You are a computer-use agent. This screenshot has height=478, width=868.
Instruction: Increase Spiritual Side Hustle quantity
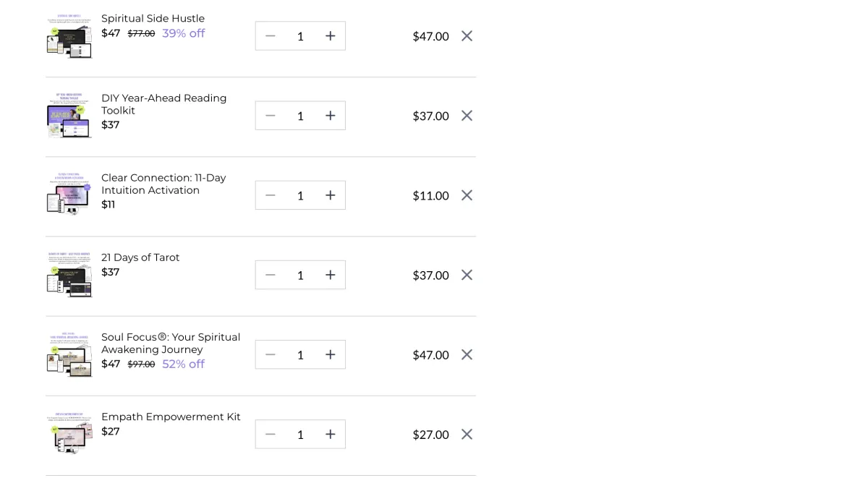tap(330, 36)
